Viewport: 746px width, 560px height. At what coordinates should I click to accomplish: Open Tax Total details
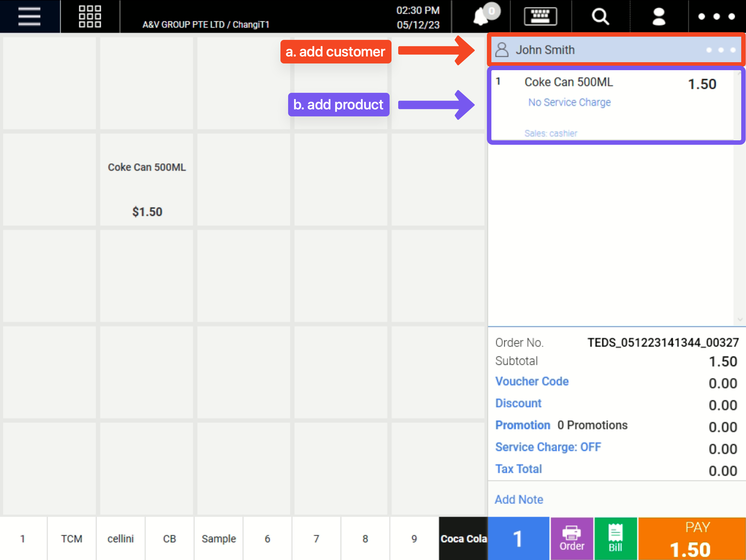[518, 469]
